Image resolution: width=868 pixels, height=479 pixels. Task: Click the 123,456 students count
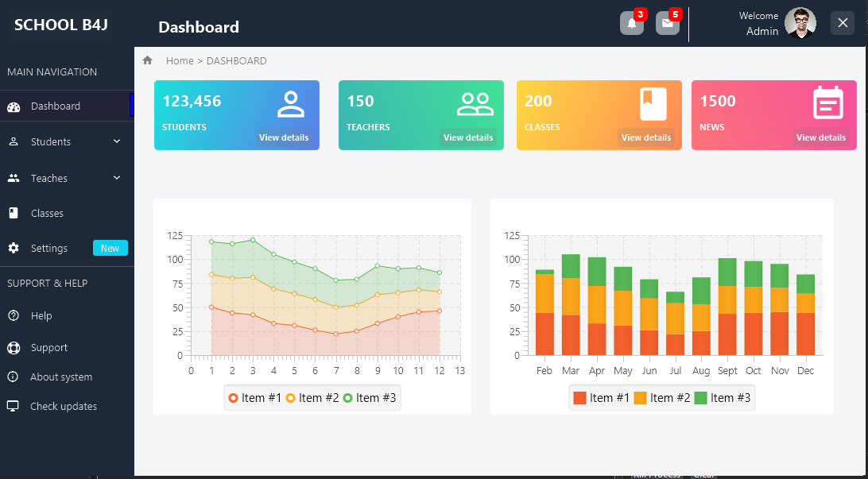[192, 101]
